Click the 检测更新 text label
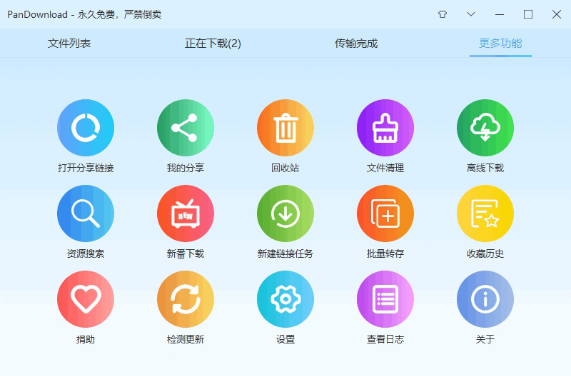Viewport: 571px width, 392px height. click(186, 339)
